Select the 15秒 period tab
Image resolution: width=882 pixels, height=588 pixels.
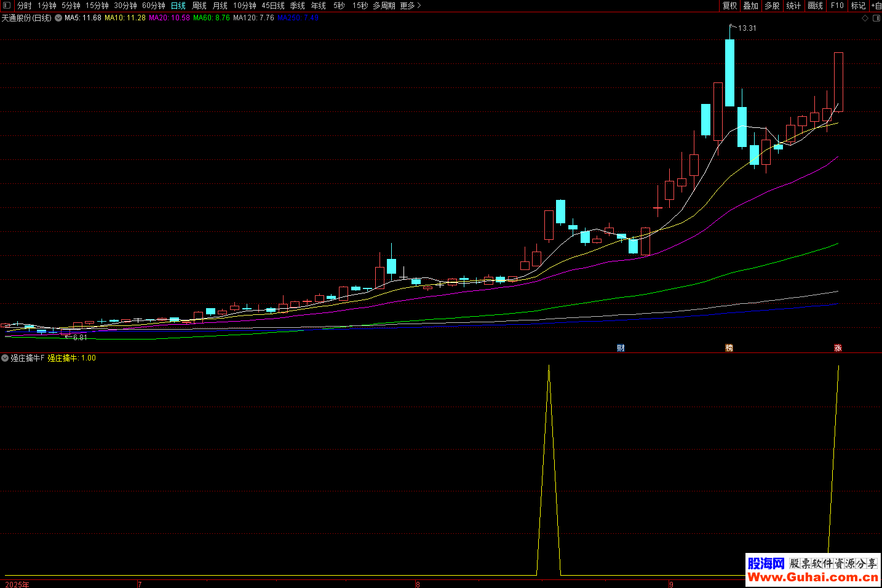click(x=360, y=6)
